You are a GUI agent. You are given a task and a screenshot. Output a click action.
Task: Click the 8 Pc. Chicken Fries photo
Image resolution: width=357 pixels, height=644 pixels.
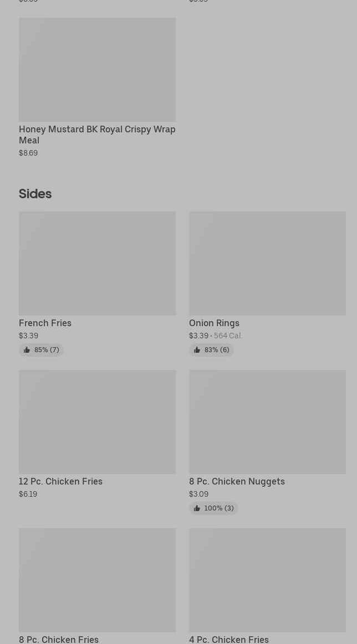(97, 580)
